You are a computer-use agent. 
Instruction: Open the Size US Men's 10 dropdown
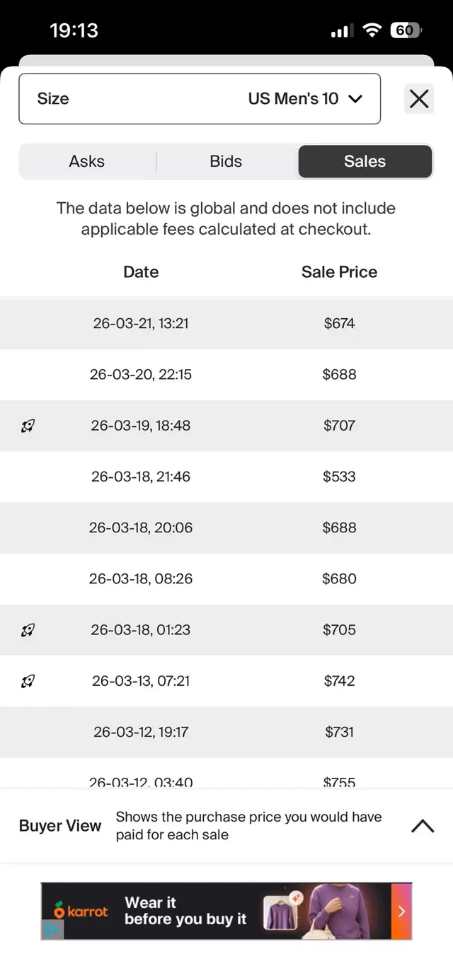pyautogui.click(x=200, y=99)
